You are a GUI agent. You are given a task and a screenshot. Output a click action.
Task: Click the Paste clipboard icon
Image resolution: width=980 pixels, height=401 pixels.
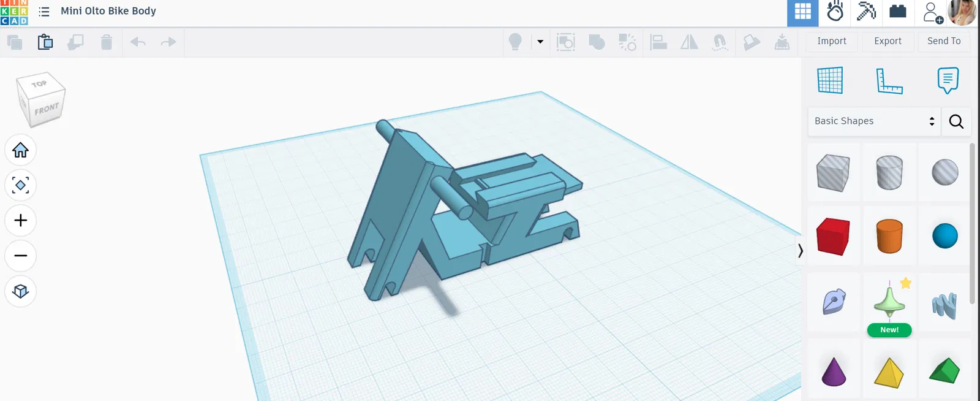point(45,42)
